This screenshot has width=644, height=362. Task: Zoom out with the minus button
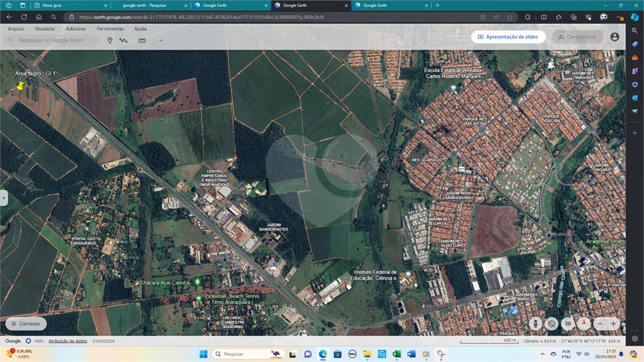[600, 324]
